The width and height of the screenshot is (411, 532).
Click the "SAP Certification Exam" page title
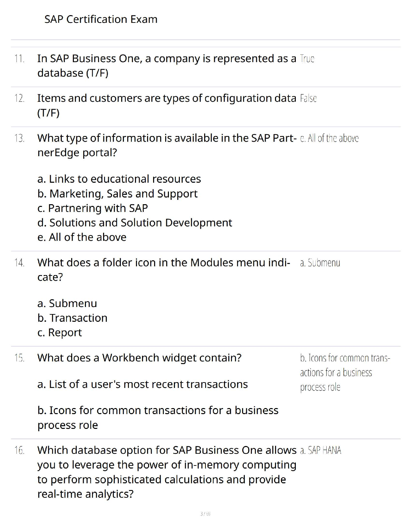[101, 19]
